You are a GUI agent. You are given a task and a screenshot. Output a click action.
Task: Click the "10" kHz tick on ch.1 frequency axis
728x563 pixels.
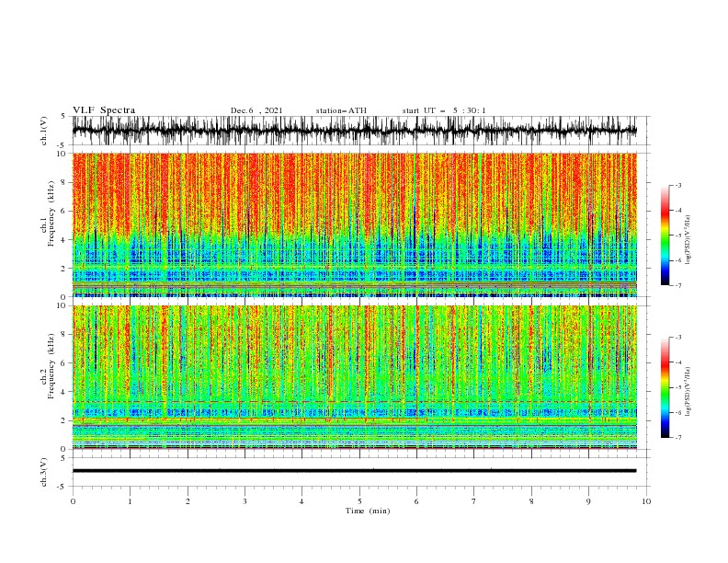(61, 154)
